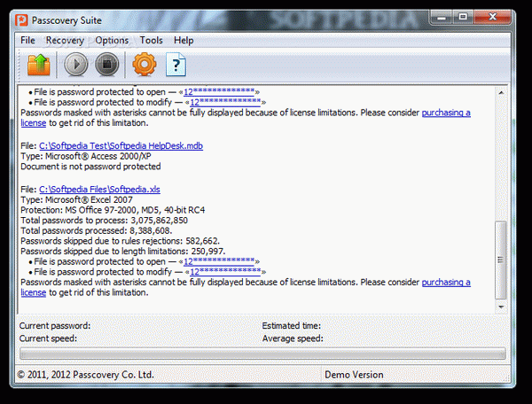Click the 'Estimated time:' label

292,326
